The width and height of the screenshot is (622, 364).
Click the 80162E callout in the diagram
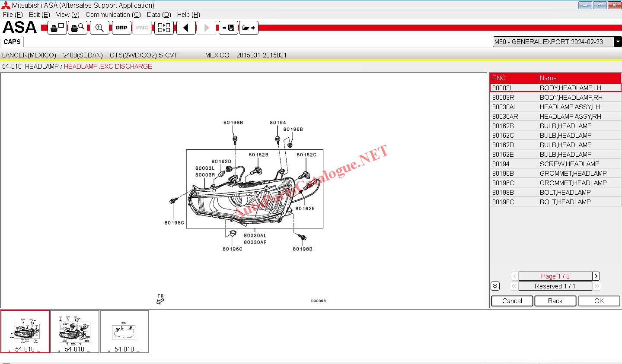(x=305, y=209)
